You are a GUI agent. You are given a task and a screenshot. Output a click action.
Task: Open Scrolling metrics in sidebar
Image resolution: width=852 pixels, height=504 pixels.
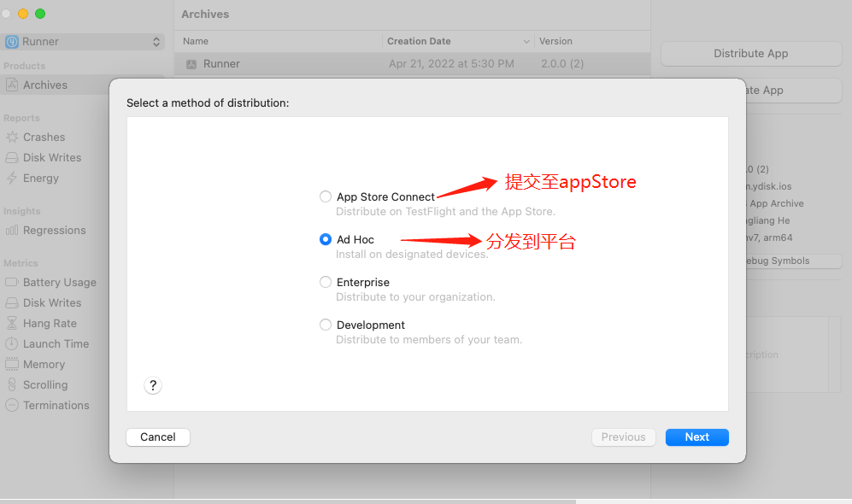tap(44, 385)
